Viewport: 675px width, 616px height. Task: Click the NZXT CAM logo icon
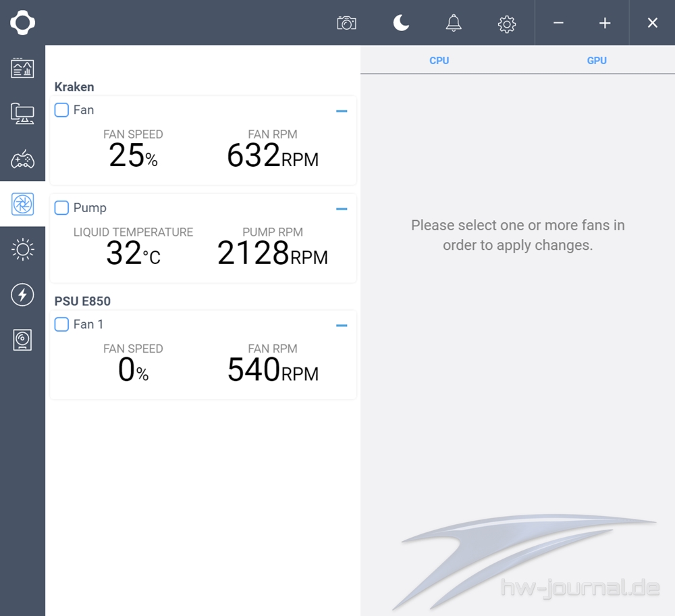coord(22,22)
